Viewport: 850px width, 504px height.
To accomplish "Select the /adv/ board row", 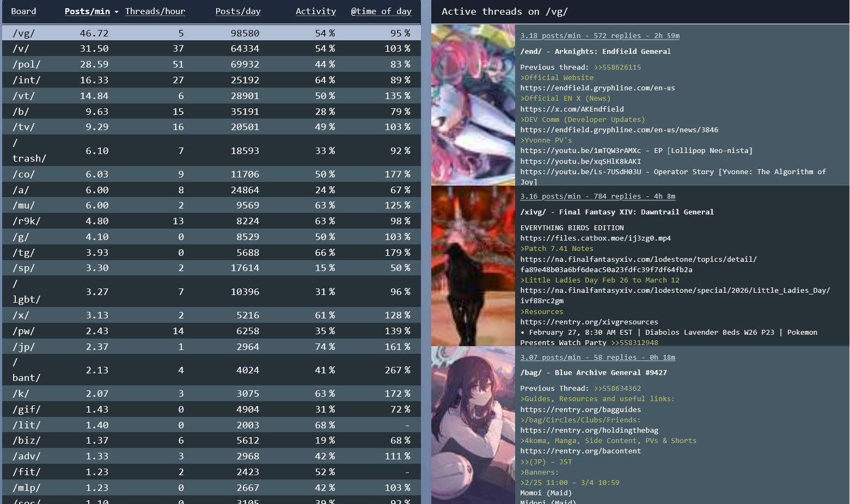I will tap(211, 456).
